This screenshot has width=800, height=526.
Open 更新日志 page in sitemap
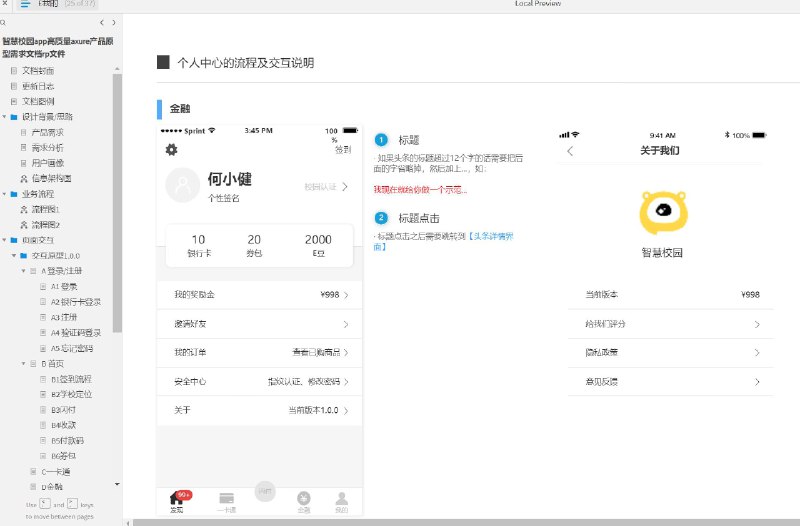38,86
